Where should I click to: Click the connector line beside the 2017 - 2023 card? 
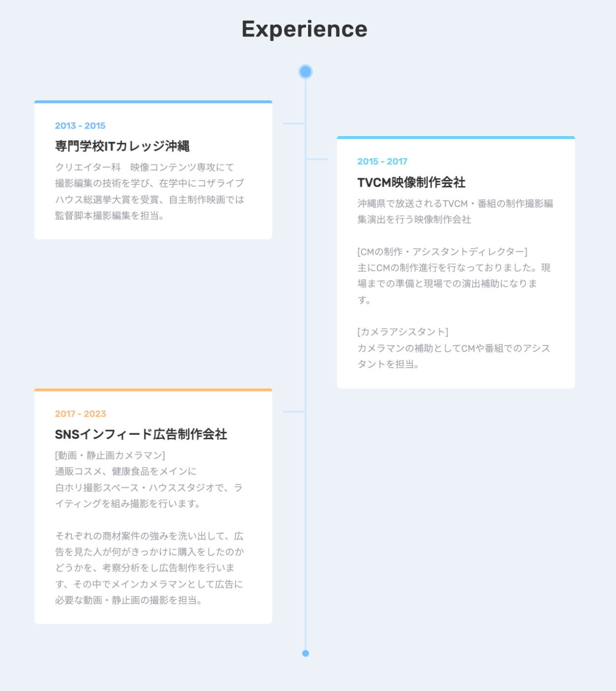pyautogui.click(x=294, y=412)
